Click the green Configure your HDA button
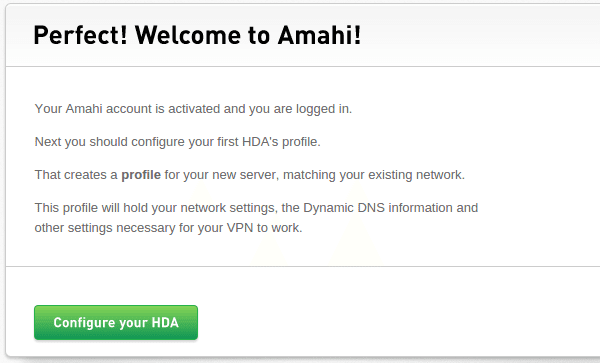This screenshot has width=600, height=363. (x=116, y=322)
